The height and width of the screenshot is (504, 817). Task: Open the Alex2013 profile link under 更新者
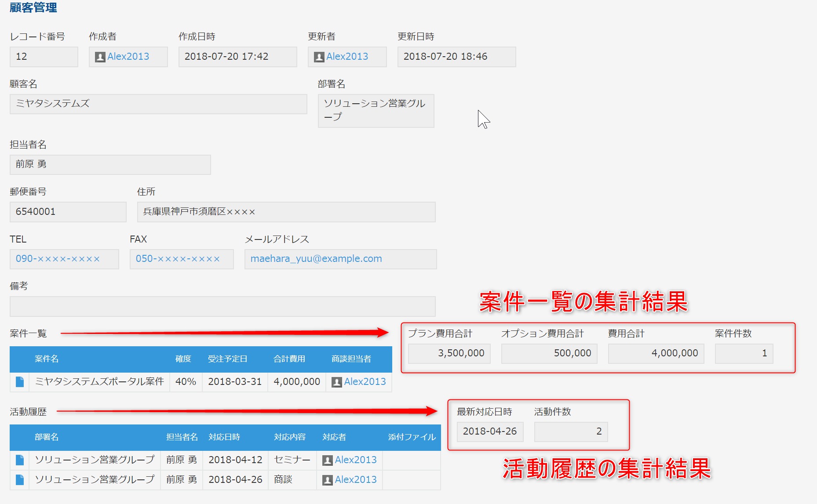347,56
